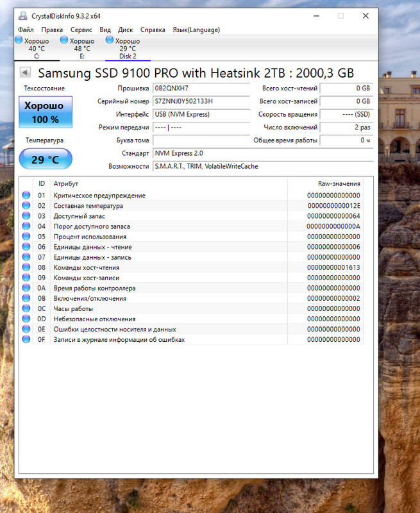Click the Возможности field with S.M.A.R.T., TRIM
The width and height of the screenshot is (420, 513).
[x=263, y=166]
